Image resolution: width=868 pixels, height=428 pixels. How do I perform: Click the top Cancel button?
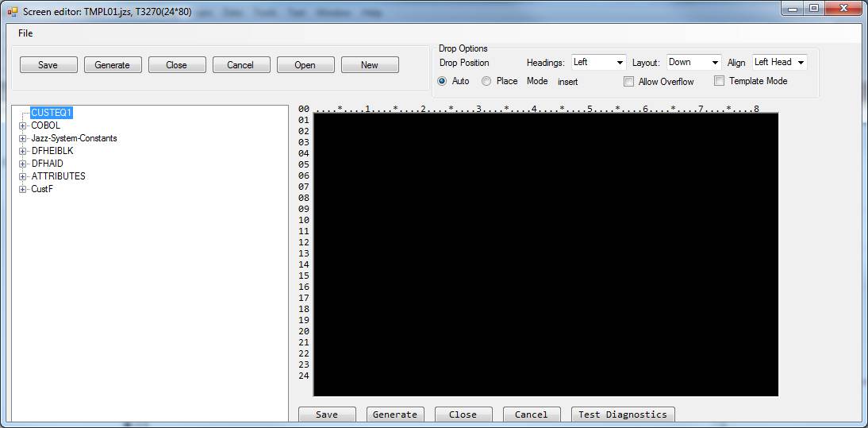coord(241,65)
